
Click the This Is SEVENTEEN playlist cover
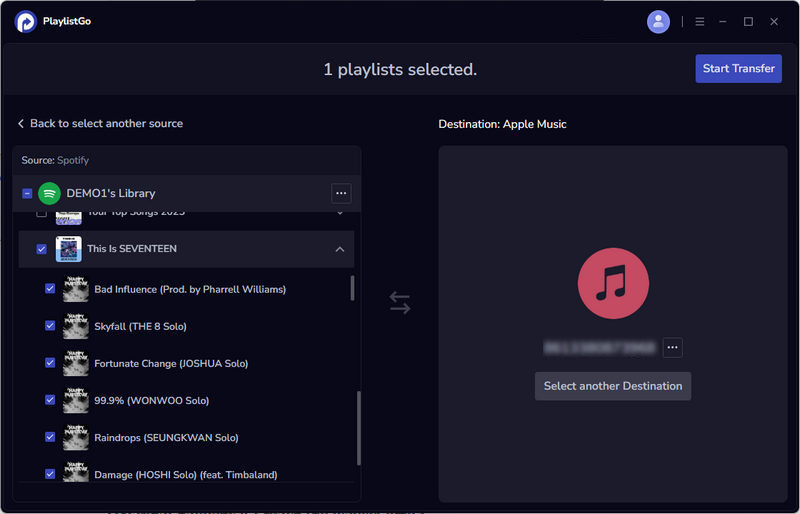click(68, 249)
